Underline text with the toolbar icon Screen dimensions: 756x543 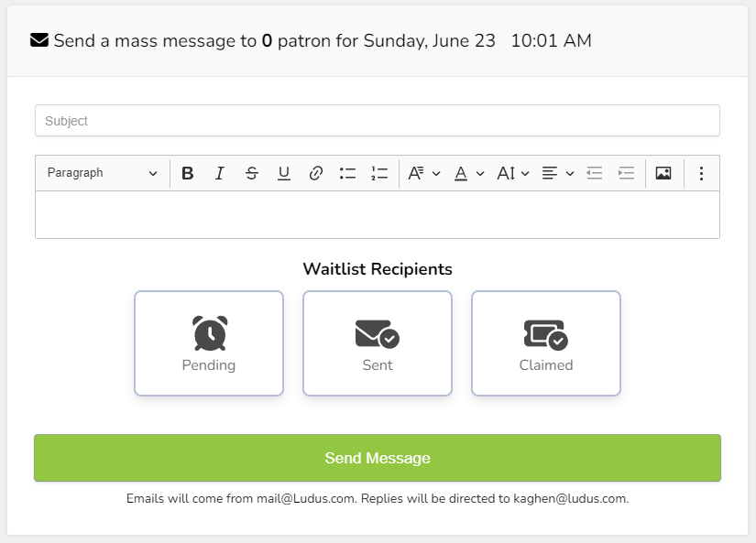coord(284,173)
